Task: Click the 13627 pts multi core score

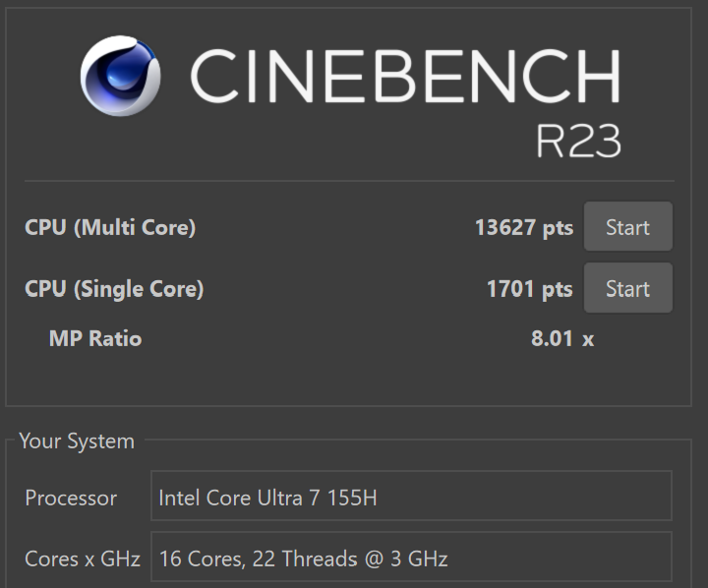Action: (x=523, y=227)
